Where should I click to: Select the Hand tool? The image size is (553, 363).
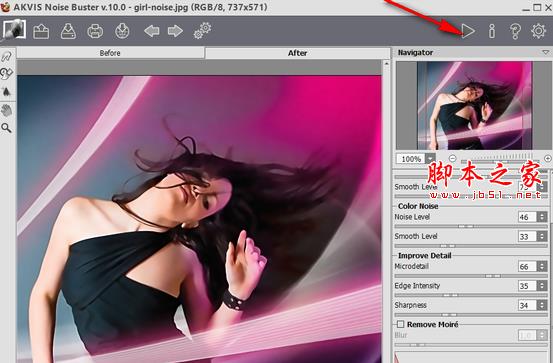click(6, 110)
